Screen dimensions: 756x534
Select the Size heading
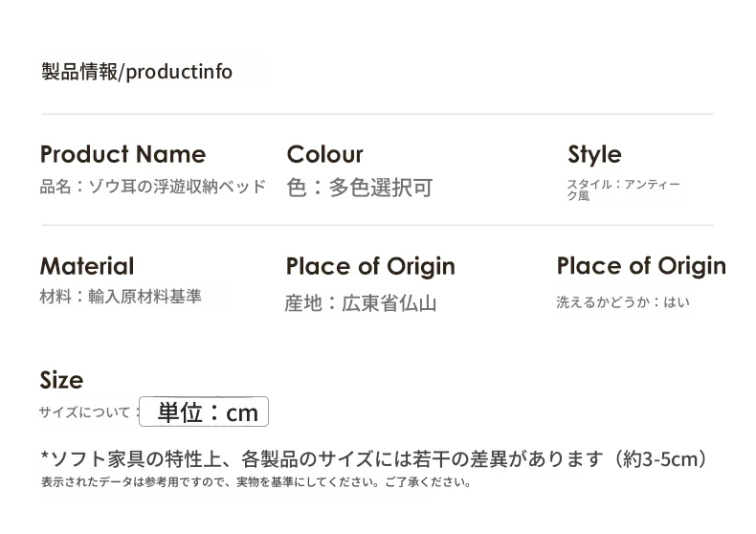click(61, 380)
